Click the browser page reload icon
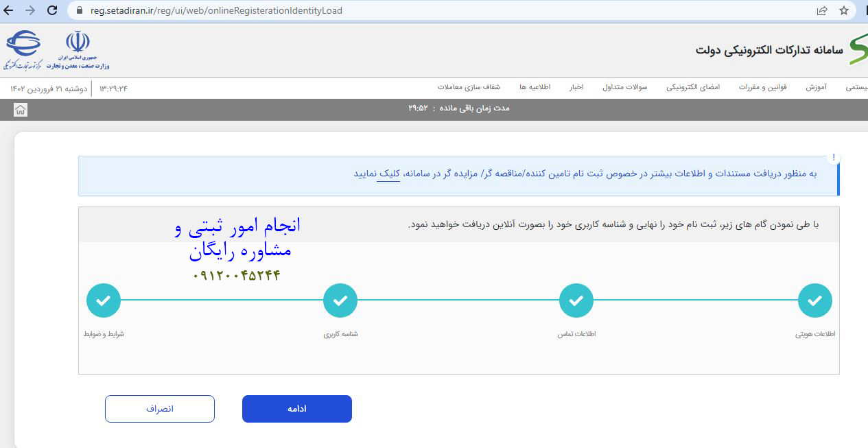Viewport: 868px width, 448px height. pos(52,10)
